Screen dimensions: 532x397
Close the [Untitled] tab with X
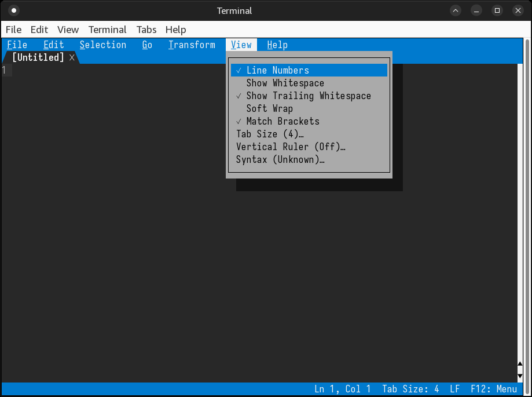click(x=72, y=57)
